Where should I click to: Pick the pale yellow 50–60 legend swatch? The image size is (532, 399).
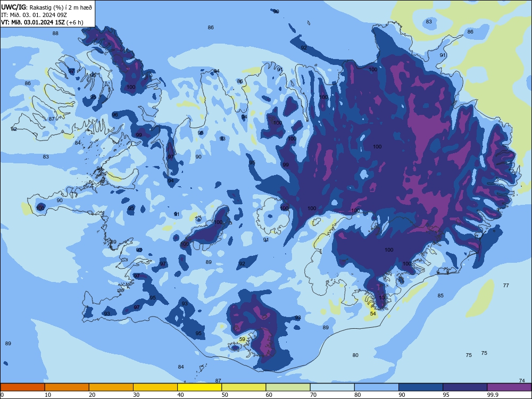[244, 387]
